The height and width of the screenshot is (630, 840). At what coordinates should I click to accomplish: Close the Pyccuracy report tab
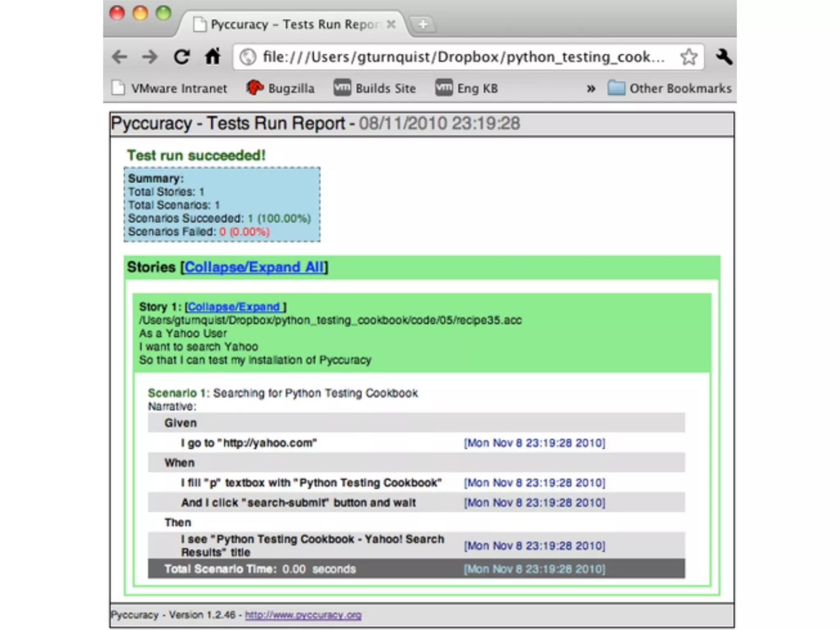coord(391,25)
